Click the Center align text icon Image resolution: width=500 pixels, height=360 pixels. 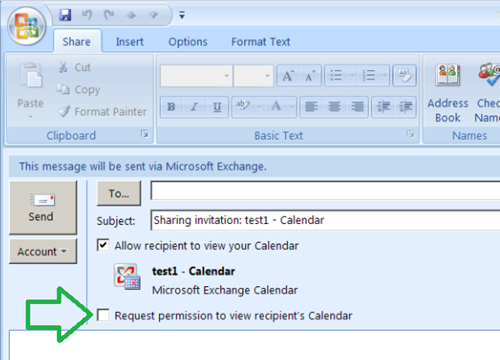334,107
